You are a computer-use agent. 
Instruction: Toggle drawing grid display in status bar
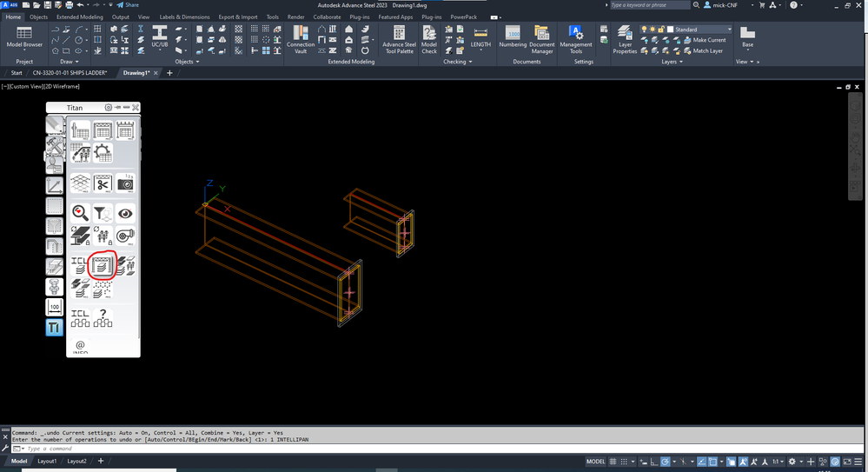tap(613, 462)
